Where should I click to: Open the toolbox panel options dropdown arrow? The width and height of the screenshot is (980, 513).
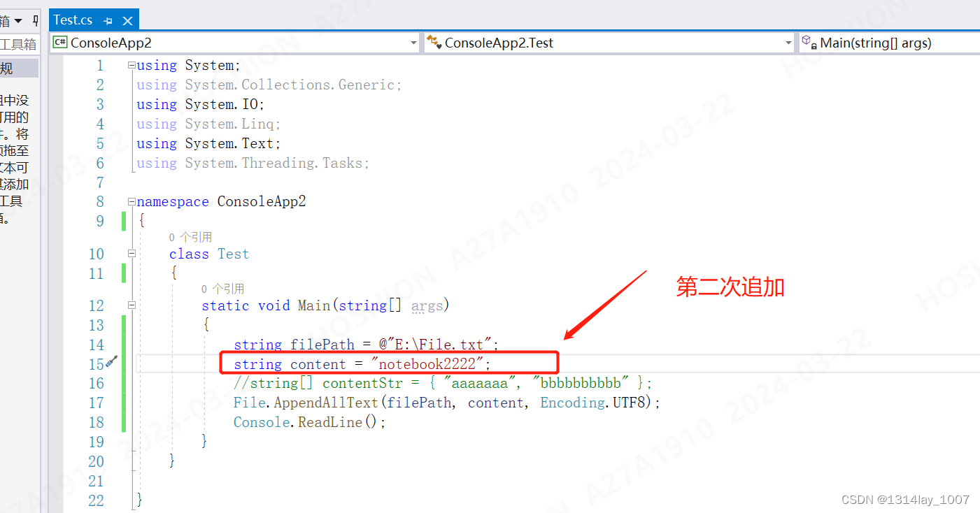click(18, 21)
